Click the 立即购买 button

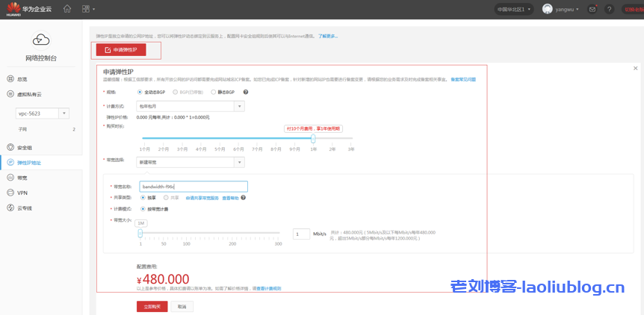pos(152,306)
